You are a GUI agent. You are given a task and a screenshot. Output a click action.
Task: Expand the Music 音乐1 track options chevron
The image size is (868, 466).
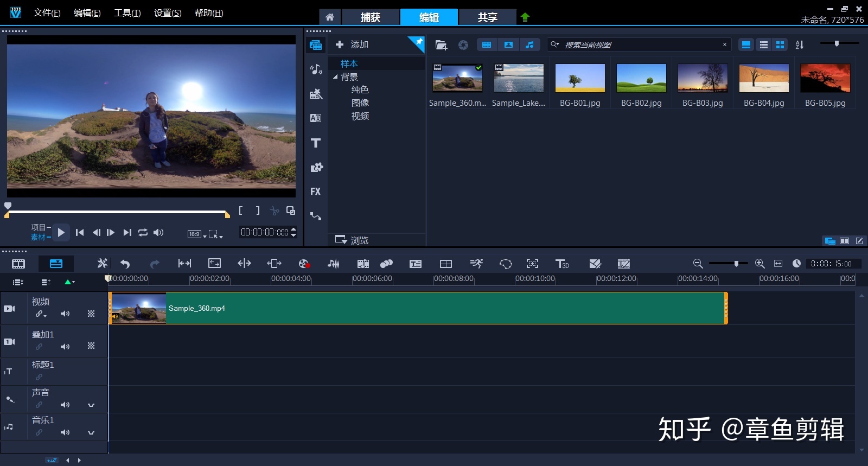[x=91, y=432]
